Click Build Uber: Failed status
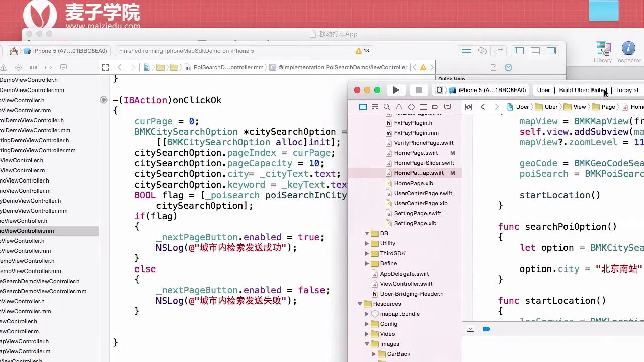This screenshot has width=644, height=362. pyautogui.click(x=583, y=90)
